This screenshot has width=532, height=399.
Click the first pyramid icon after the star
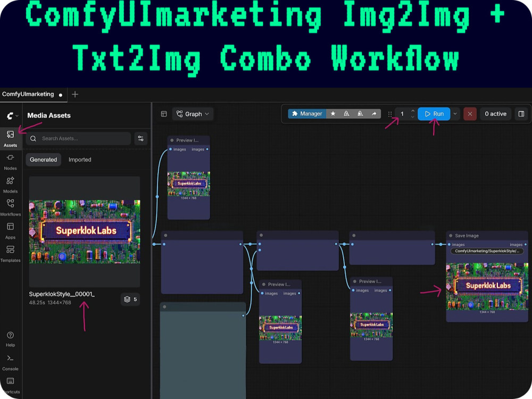pyautogui.click(x=346, y=114)
